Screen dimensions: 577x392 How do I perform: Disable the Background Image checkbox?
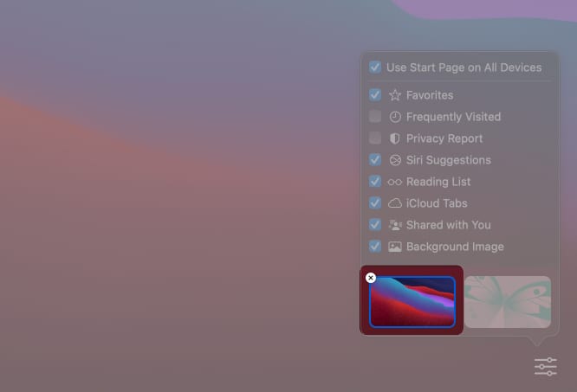pos(375,246)
